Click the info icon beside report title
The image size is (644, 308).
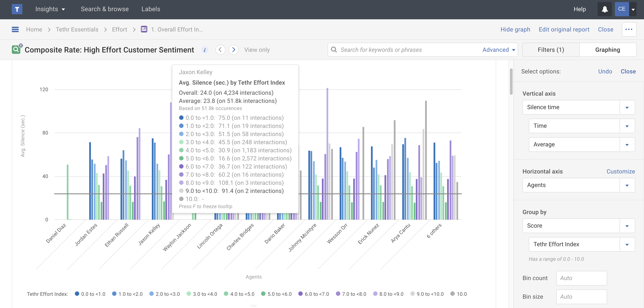click(205, 50)
